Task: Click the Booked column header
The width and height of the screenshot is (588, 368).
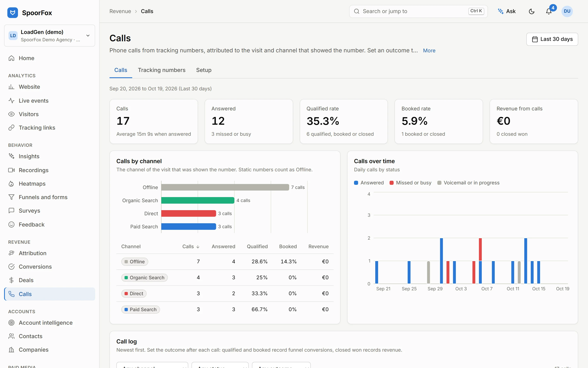Action: (x=288, y=247)
